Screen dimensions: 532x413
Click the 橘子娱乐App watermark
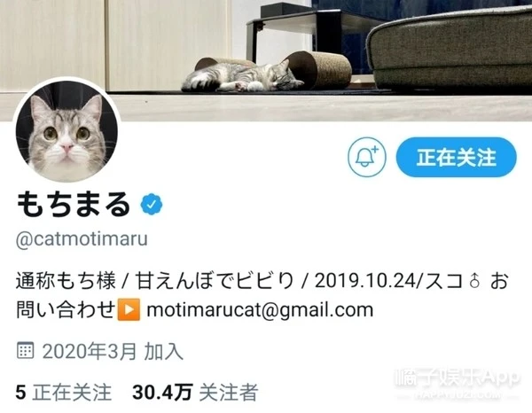pos(457,379)
